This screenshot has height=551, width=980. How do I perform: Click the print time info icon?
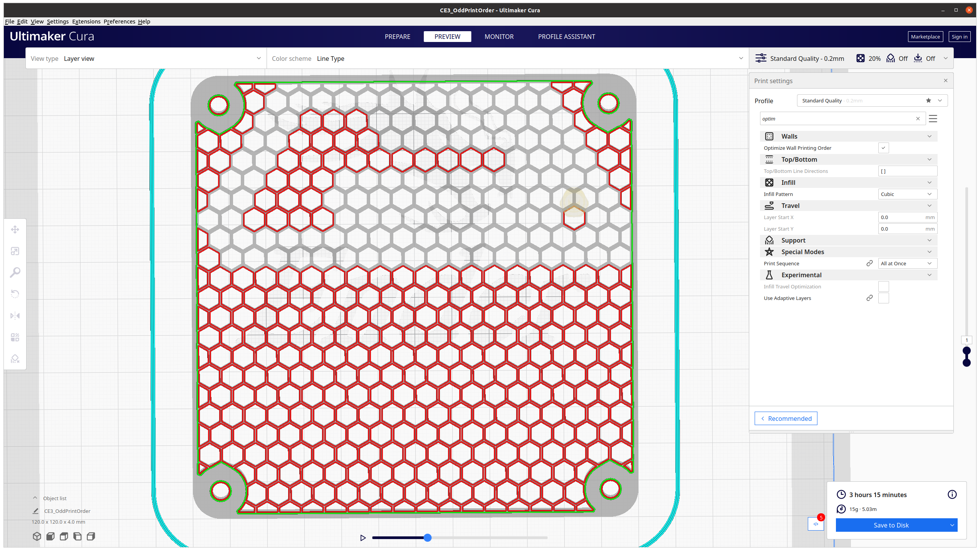[x=952, y=494]
